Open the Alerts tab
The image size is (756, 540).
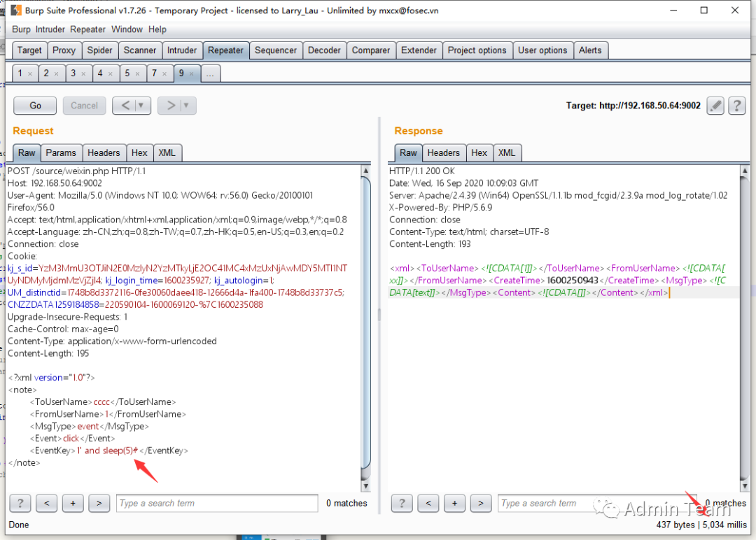point(590,50)
